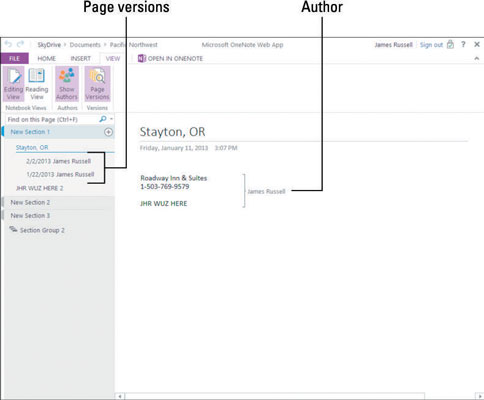Viewport: 484px width, 400px height.
Task: Switch to Reading View
Action: pos(37,83)
